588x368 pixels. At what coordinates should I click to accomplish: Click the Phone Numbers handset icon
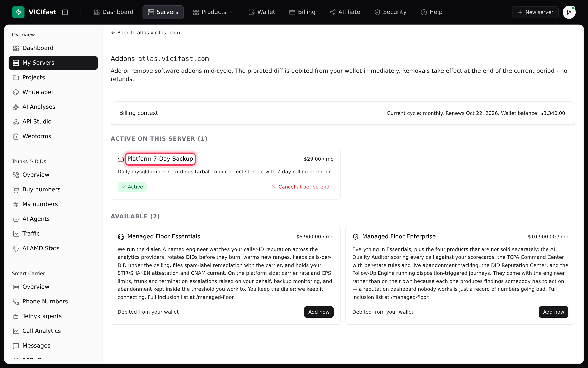[x=16, y=302]
